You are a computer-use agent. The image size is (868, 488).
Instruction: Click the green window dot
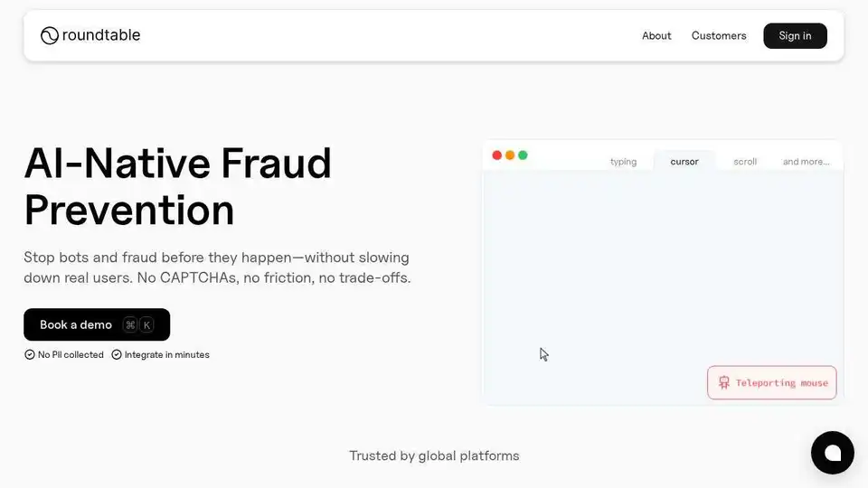523,155
